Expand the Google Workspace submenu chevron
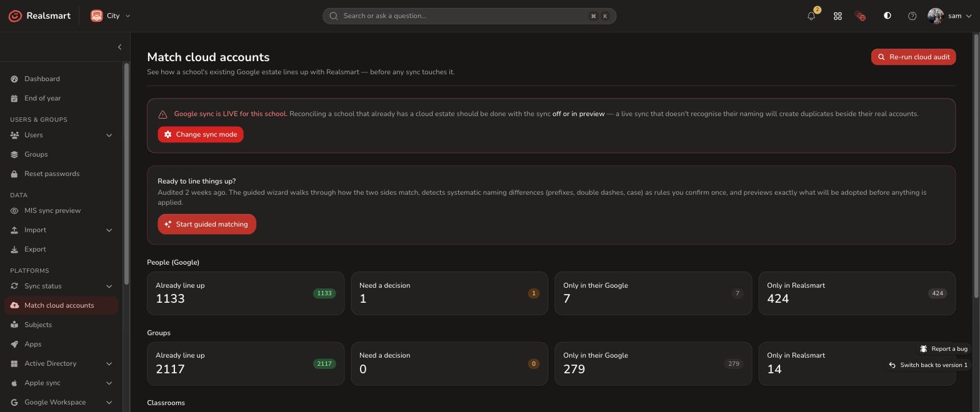This screenshot has width=980, height=412. coord(109,402)
